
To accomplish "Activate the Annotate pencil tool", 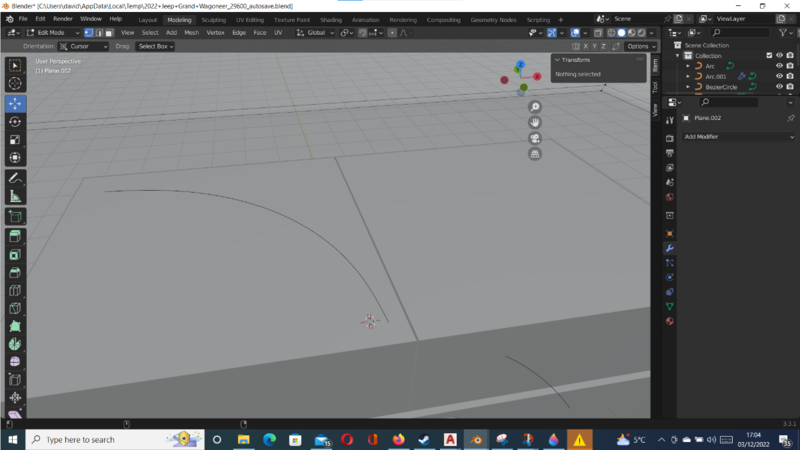I will [x=15, y=178].
